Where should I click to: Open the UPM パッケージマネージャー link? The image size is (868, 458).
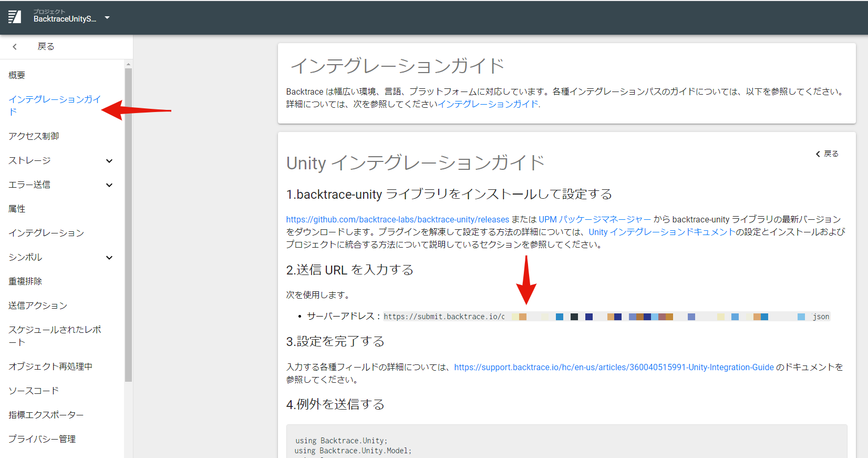click(595, 219)
